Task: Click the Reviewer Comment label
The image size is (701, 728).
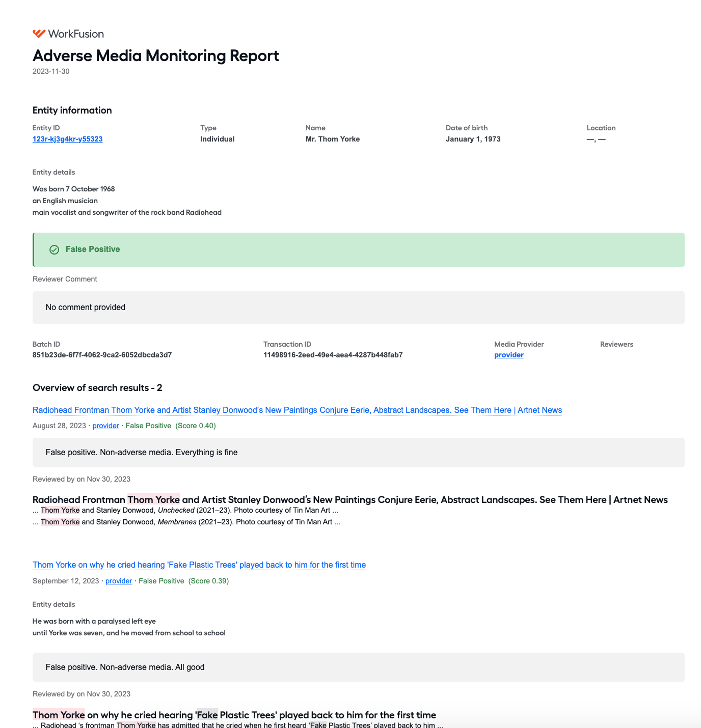Action: coord(65,279)
